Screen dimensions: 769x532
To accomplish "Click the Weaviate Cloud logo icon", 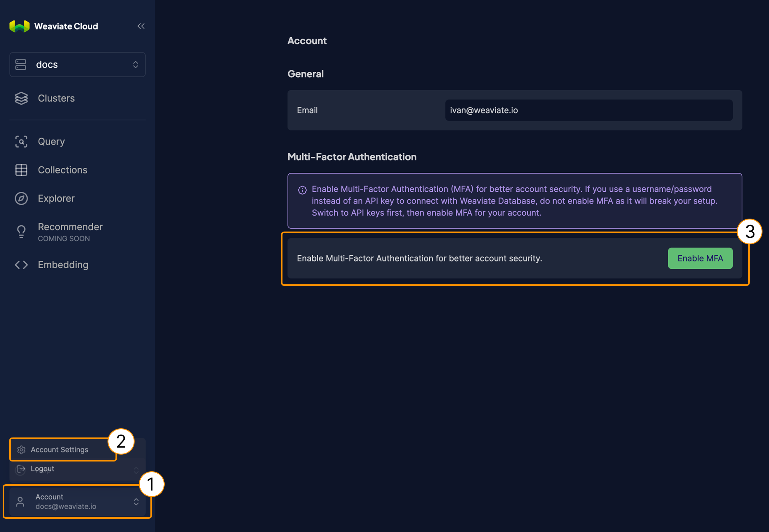I will coord(19,26).
